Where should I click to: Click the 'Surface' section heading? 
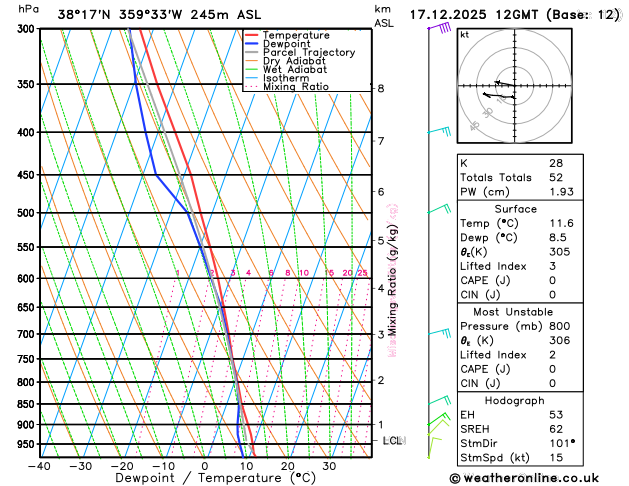click(x=515, y=209)
